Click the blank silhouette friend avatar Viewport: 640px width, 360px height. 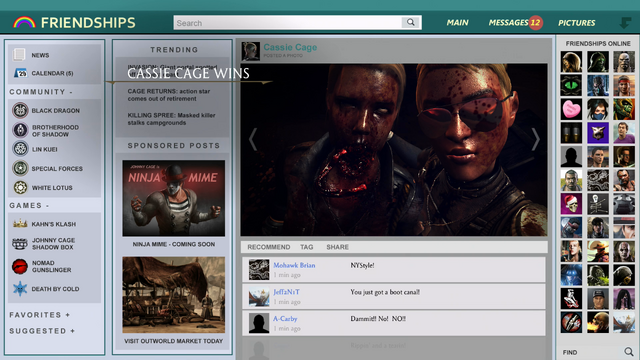pyautogui.click(x=571, y=156)
